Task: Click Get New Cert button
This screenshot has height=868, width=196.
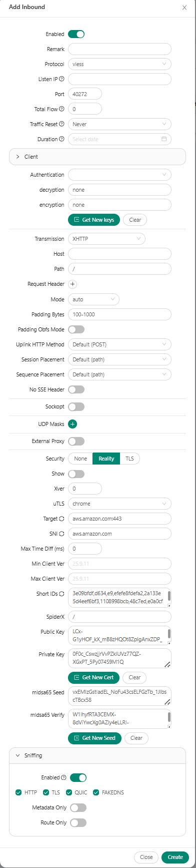Action: (94, 677)
